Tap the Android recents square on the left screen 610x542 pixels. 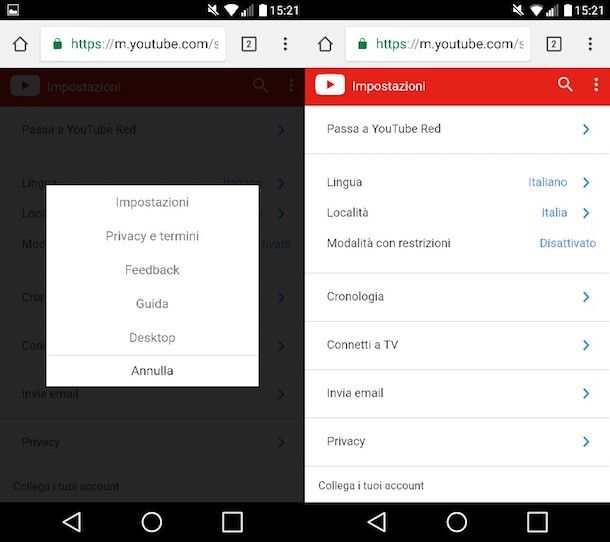coord(232,522)
